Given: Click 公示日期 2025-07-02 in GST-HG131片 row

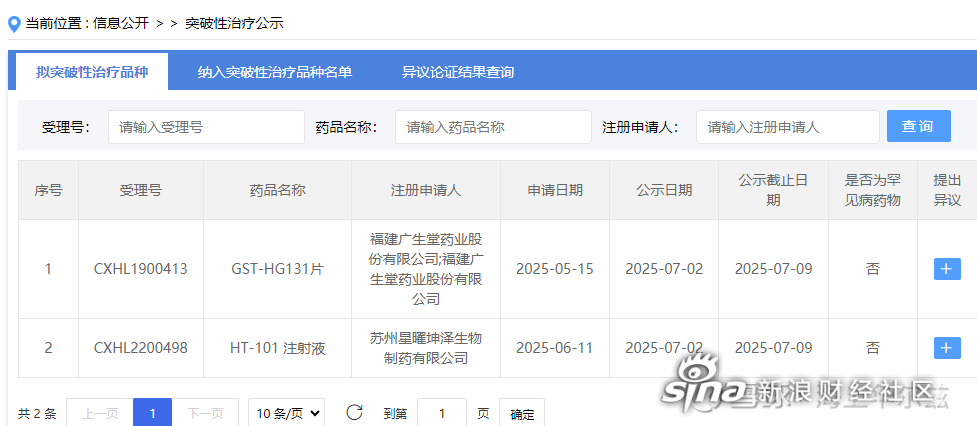Looking at the screenshot, I should click(x=664, y=269).
